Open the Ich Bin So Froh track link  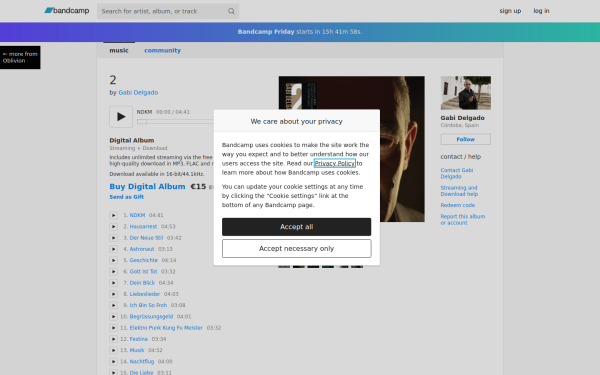148,305
